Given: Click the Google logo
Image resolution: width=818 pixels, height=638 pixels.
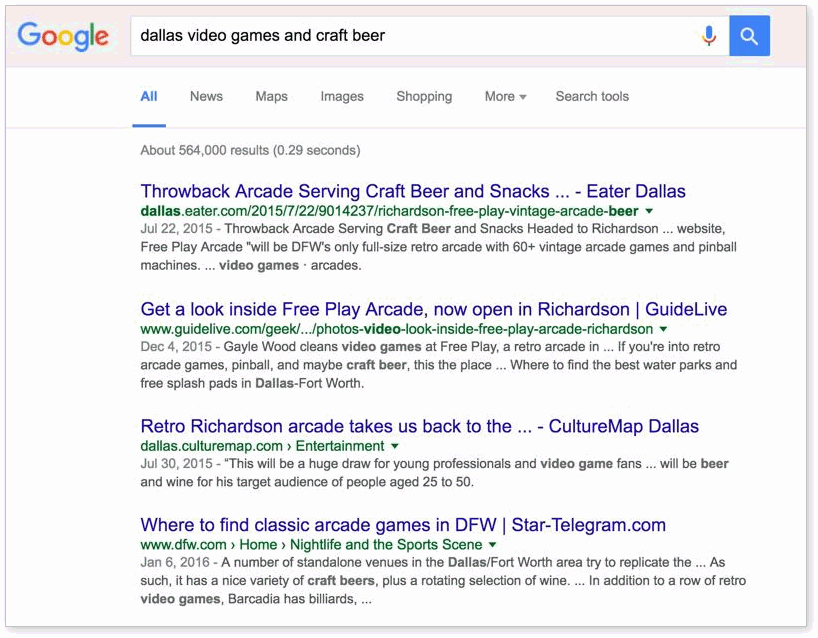Looking at the screenshot, I should point(63,37).
